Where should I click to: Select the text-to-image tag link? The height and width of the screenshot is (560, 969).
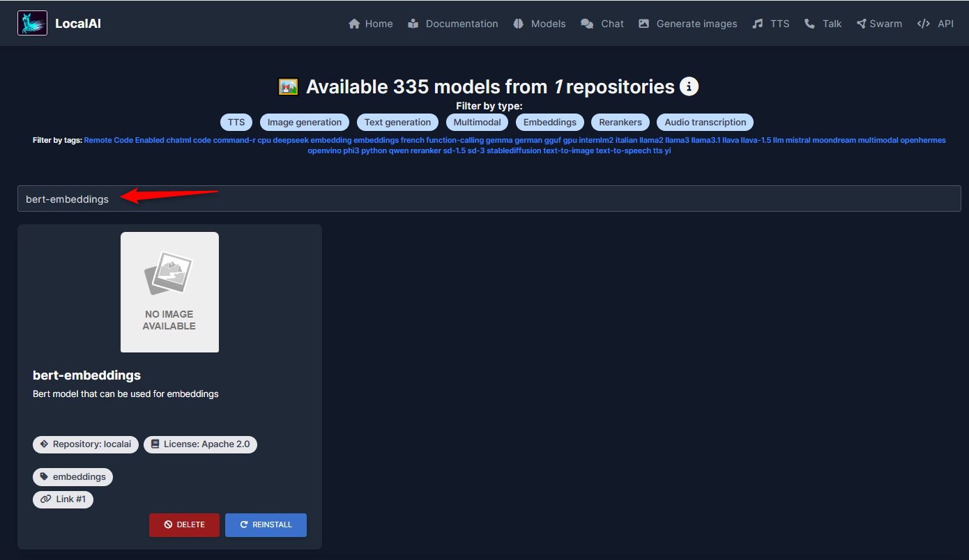569,150
